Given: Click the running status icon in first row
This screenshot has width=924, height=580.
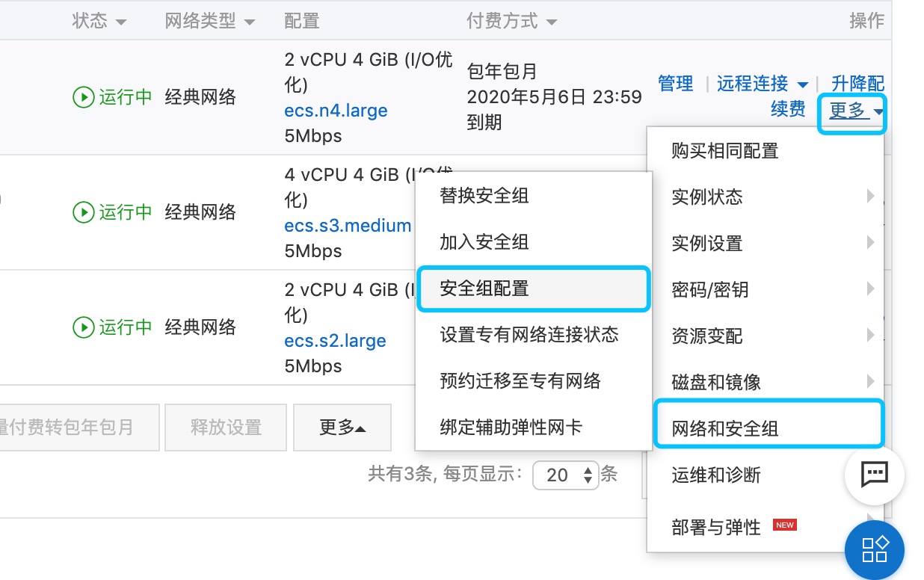Looking at the screenshot, I should pyautogui.click(x=82, y=97).
